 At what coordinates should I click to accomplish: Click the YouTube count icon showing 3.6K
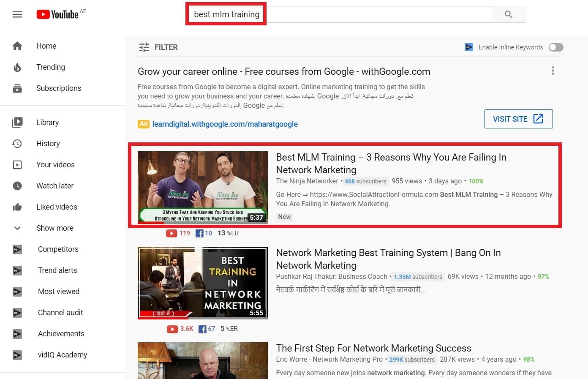172,329
